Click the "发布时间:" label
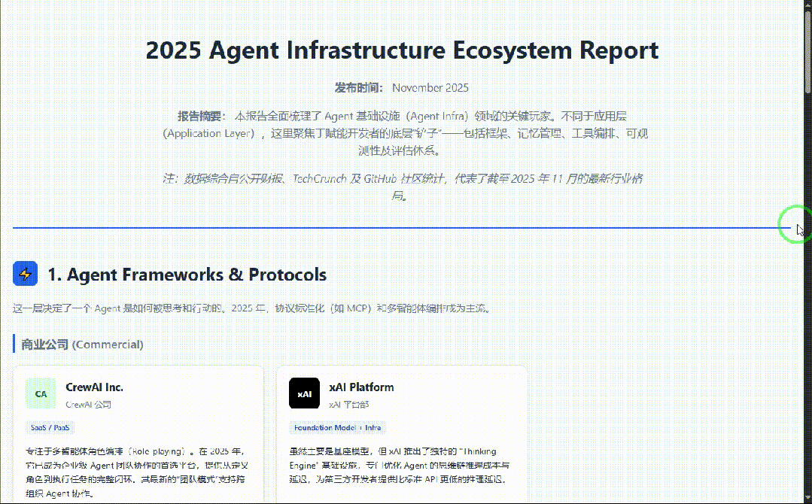 click(x=358, y=88)
